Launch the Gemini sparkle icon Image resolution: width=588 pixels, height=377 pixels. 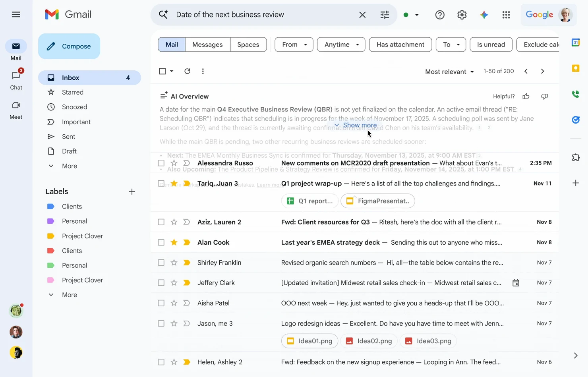tap(484, 15)
